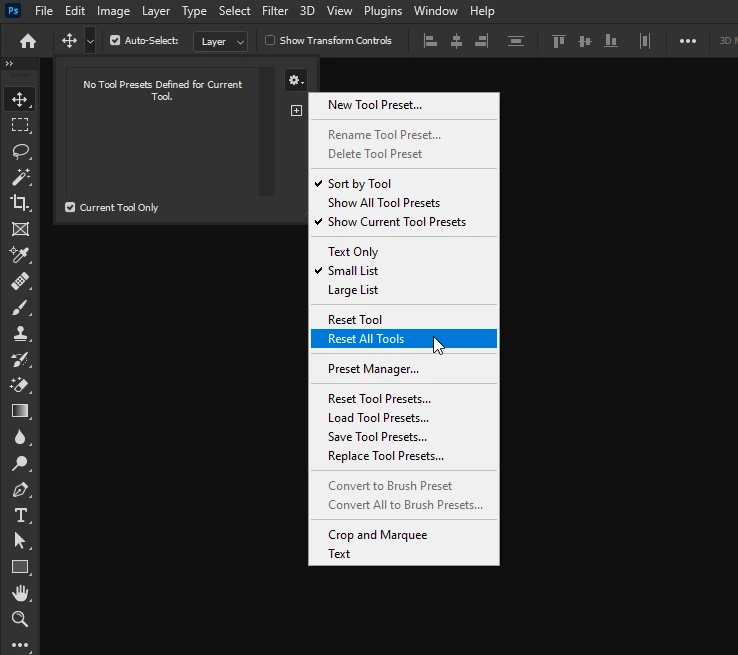Select the Gradient tool
This screenshot has height=655, width=738.
(20, 411)
